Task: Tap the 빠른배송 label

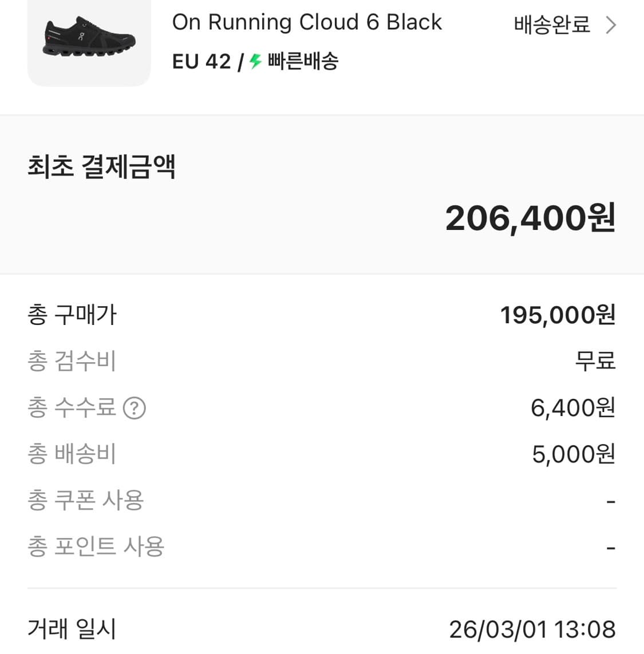Action: 303,61
